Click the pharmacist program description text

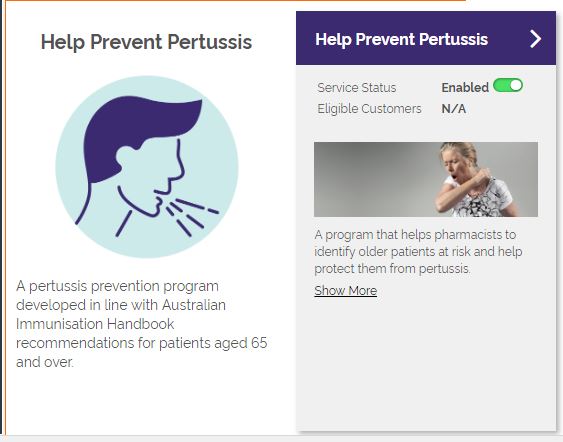(418, 251)
